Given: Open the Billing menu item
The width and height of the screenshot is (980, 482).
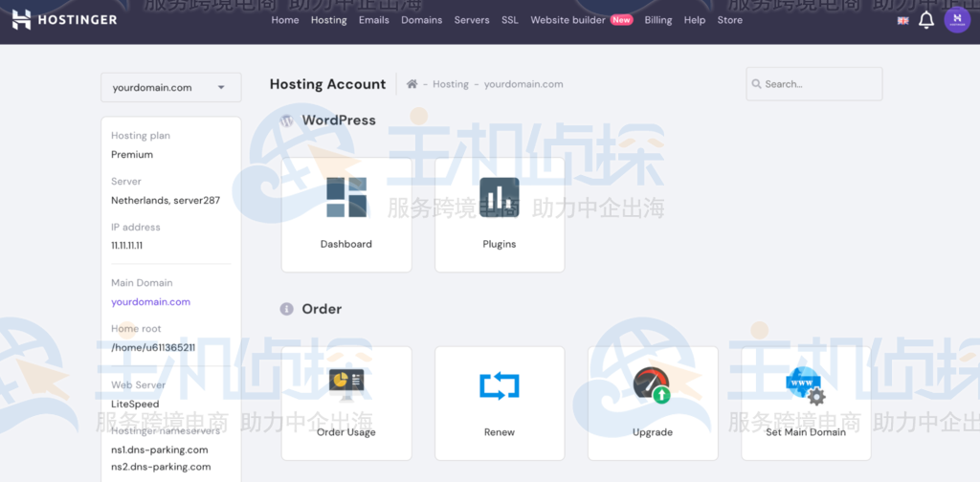Looking at the screenshot, I should point(657,20).
